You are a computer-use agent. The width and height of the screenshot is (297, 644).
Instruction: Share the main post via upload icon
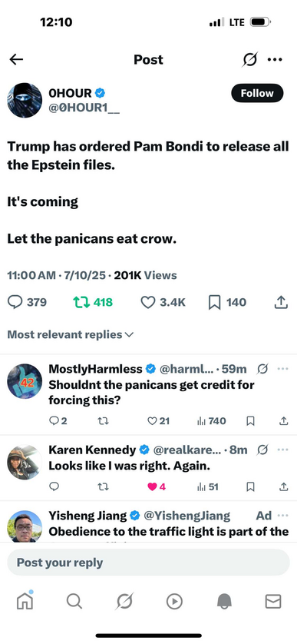280,303
